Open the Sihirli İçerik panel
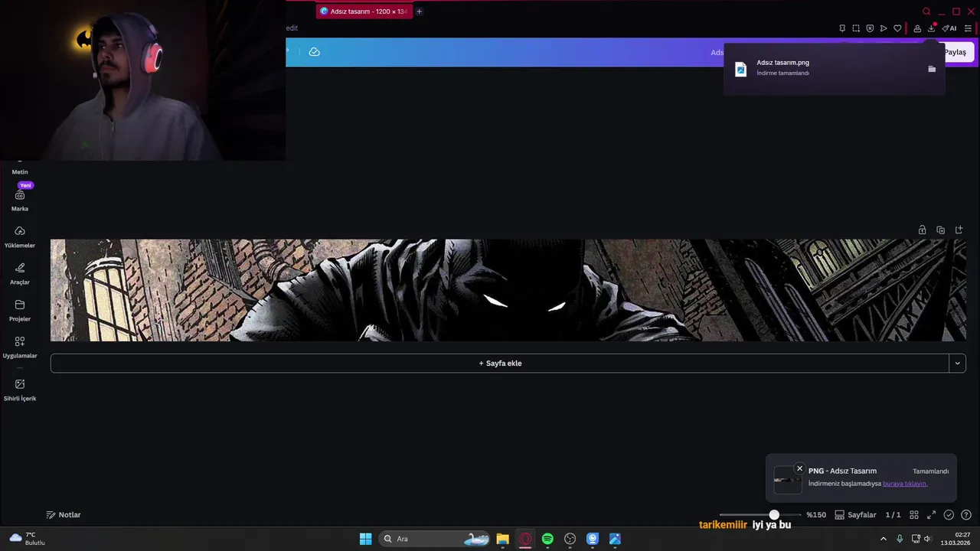Image resolution: width=980 pixels, height=551 pixels. 20,390
